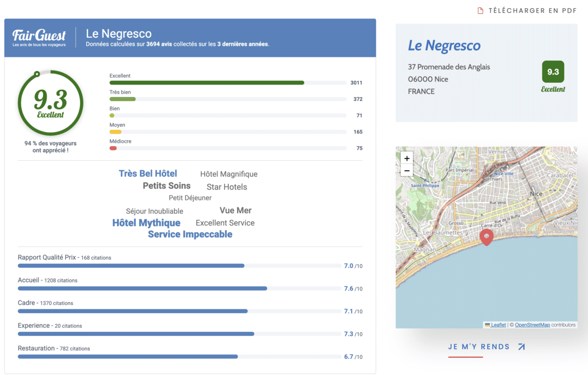This screenshot has height=375, width=588.
Task: Click the red map location marker
Action: [x=486, y=237]
